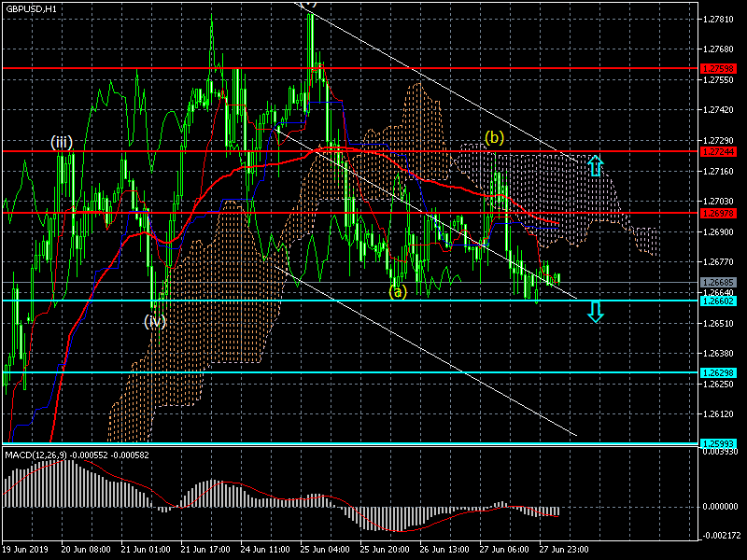The height and width of the screenshot is (560, 747).
Task: Select the yellow (a) wave label
Action: [x=398, y=291]
